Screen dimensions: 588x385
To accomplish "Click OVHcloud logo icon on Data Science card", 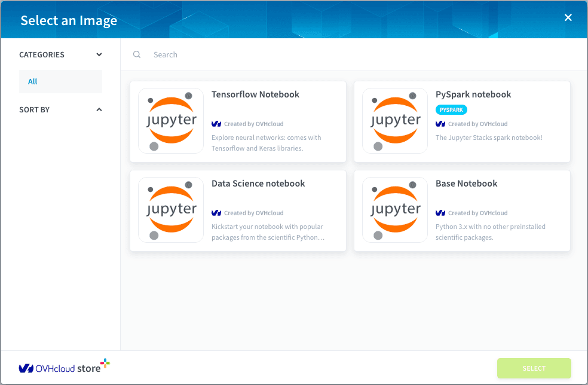I will point(216,213).
